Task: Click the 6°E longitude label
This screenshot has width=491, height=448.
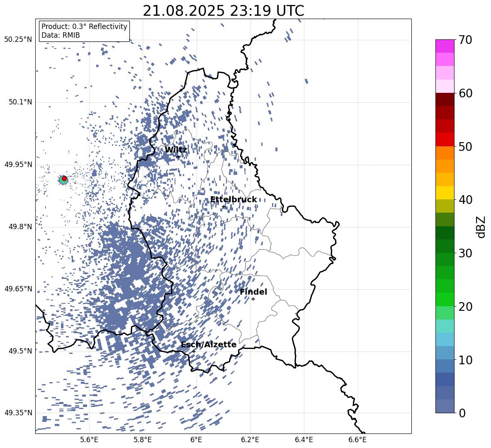Action: [196, 440]
